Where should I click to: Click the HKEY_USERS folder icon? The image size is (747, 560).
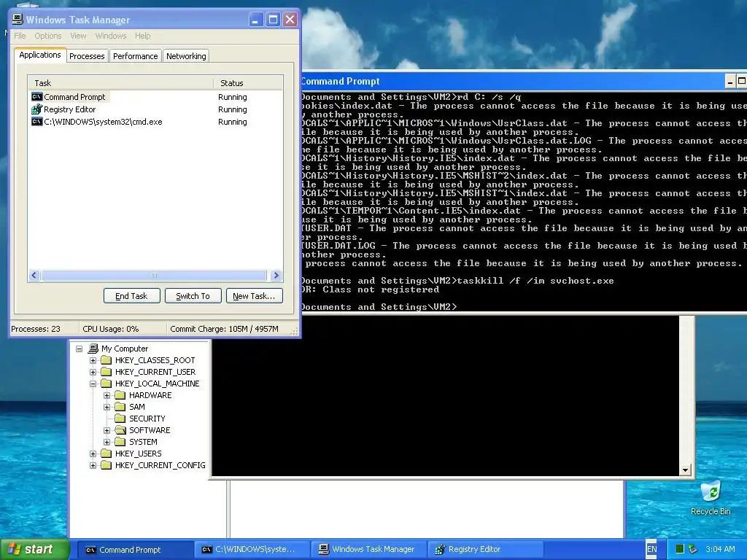tap(107, 454)
